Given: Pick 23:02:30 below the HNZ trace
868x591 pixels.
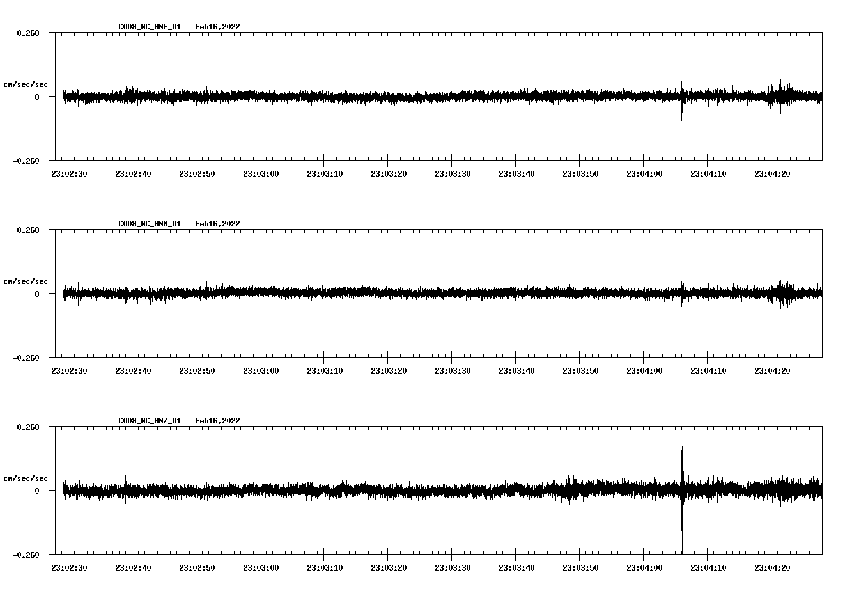Looking at the screenshot, I should tap(69, 568).
